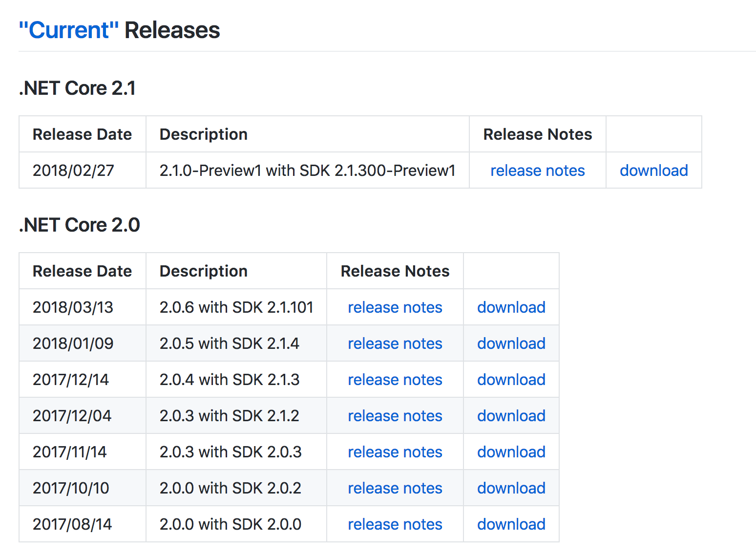The height and width of the screenshot is (559, 756).
Task: Open the "Current" heading link
Action: pyautogui.click(x=69, y=30)
